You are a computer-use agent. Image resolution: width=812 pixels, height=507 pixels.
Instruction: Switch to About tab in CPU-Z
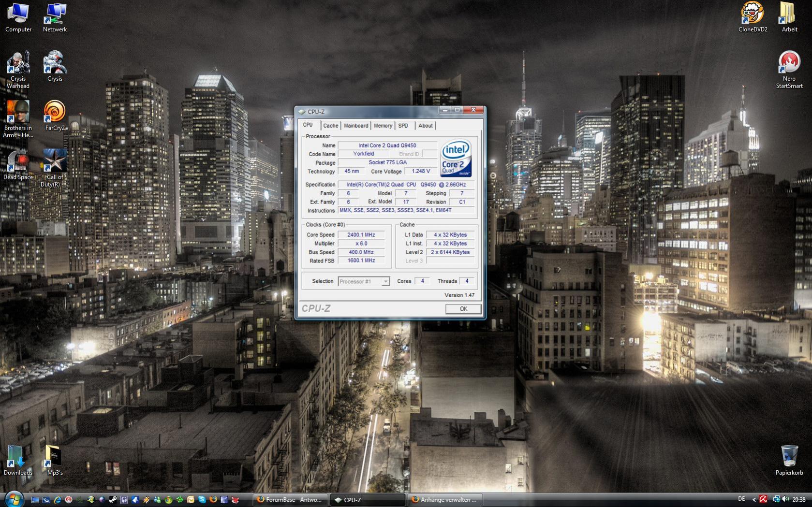pos(426,126)
